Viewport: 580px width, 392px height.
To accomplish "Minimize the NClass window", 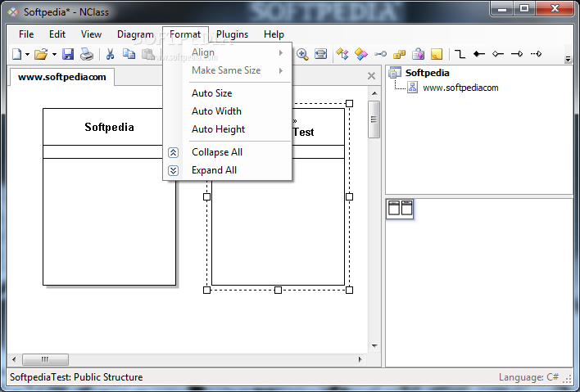I will pos(502,8).
